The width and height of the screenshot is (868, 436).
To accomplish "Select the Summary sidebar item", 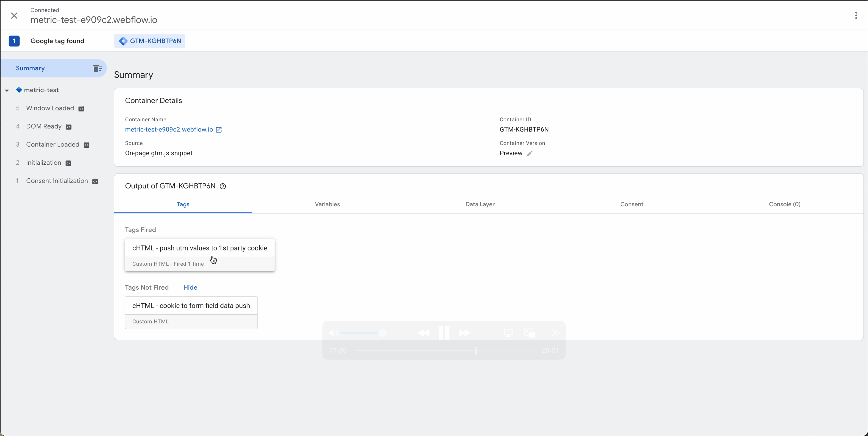I will 54,68.
